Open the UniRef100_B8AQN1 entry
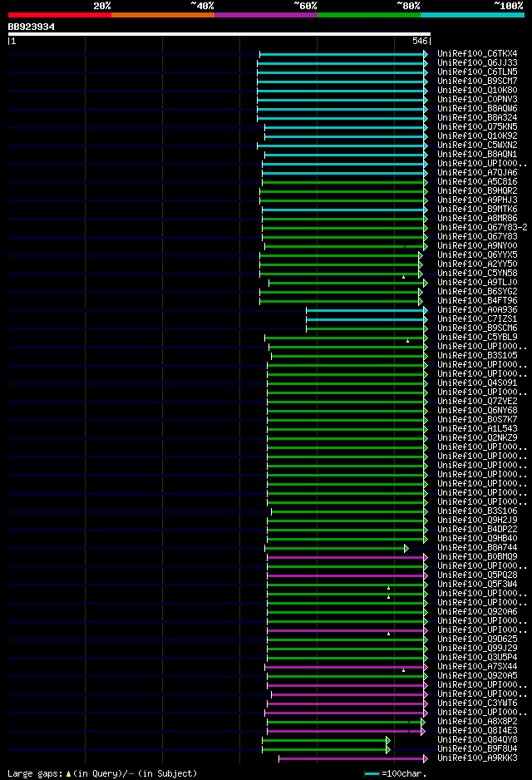This screenshot has height=780, width=532. 477,154
